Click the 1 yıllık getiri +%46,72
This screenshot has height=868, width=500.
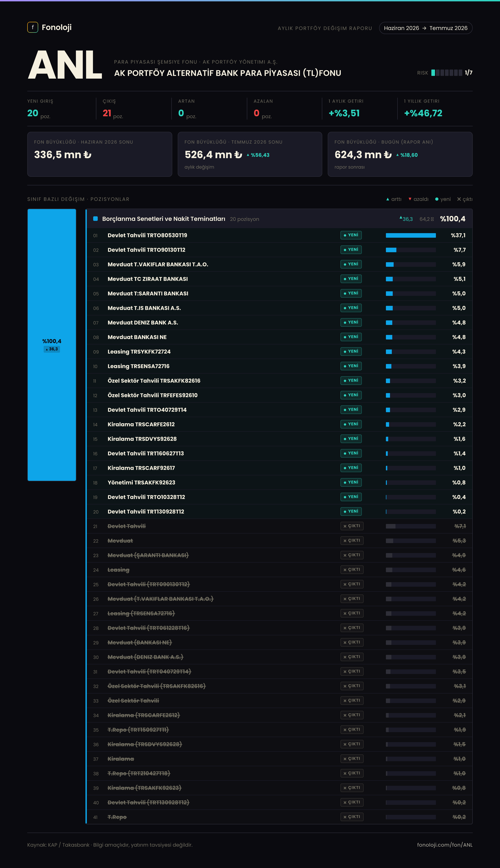(423, 113)
